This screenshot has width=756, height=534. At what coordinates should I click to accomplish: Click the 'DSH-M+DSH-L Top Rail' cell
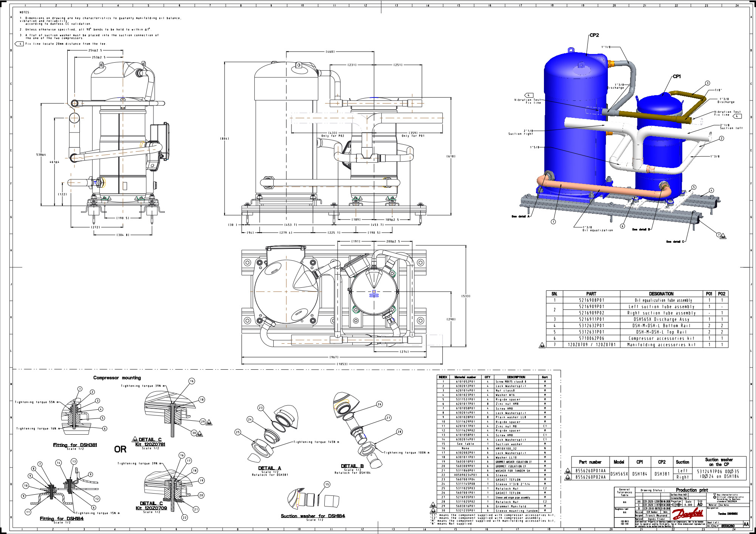pos(661,332)
